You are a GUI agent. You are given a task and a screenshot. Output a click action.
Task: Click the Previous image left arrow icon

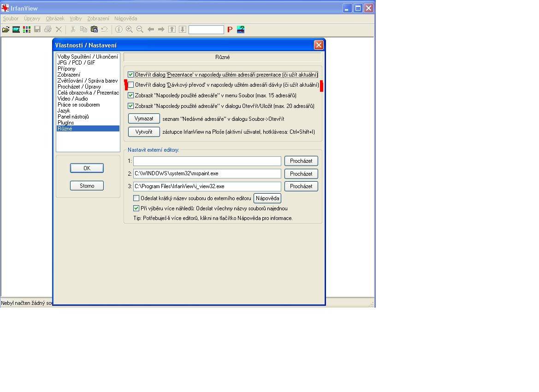(151, 30)
